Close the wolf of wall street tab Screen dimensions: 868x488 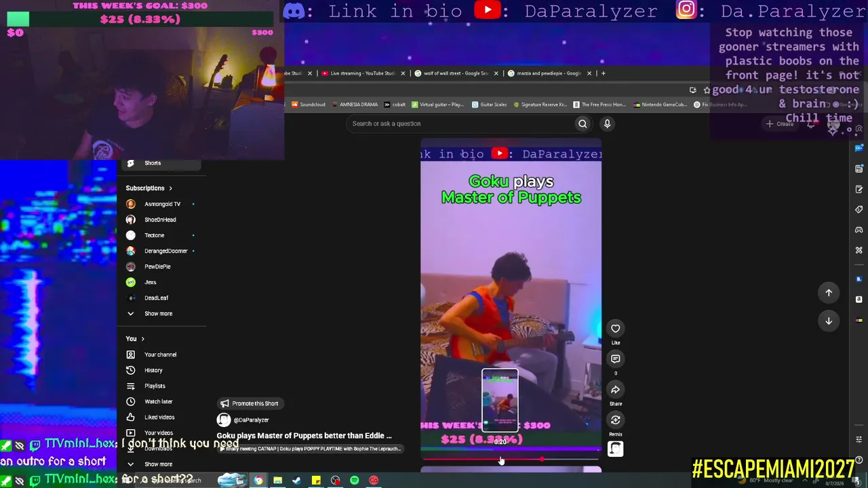[496, 73]
